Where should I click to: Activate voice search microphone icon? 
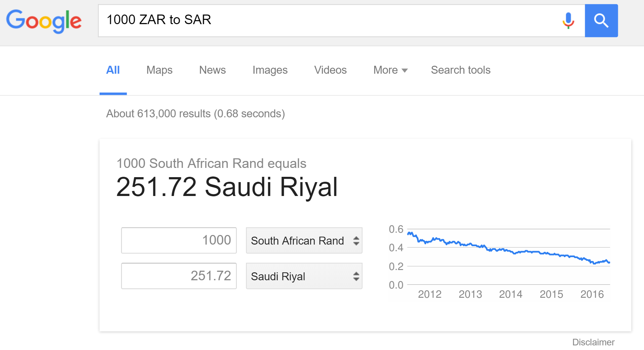[568, 20]
